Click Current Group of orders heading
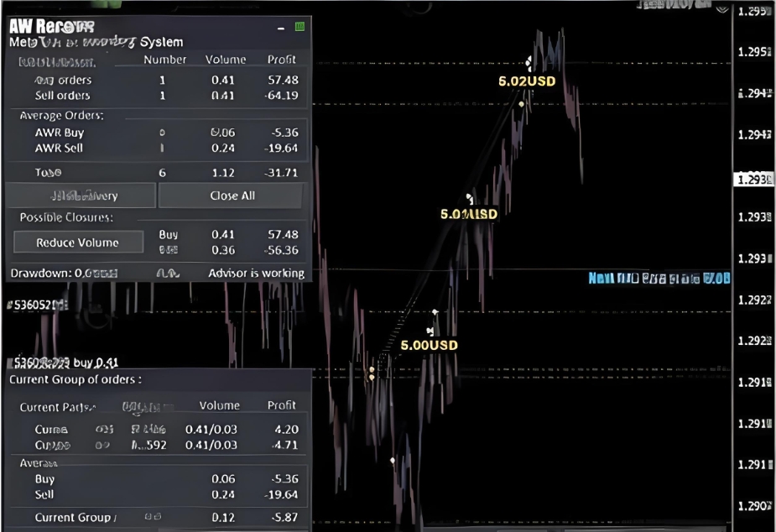776x532 pixels. (x=76, y=379)
